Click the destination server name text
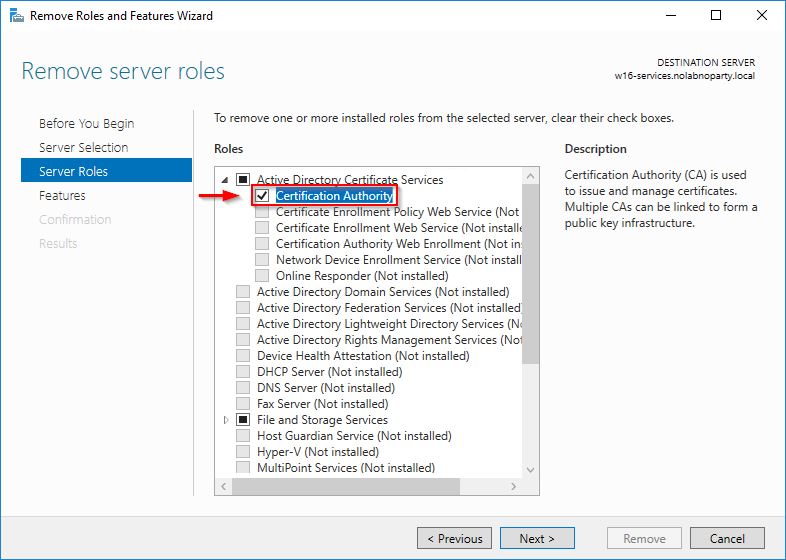Screen dimensions: 786x560 pyautogui.click(x=685, y=76)
